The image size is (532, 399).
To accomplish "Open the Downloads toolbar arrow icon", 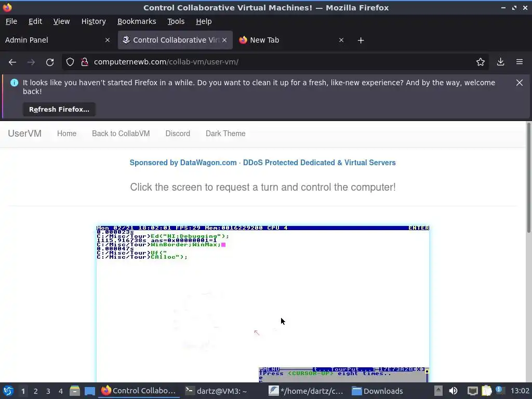I will tap(500, 62).
